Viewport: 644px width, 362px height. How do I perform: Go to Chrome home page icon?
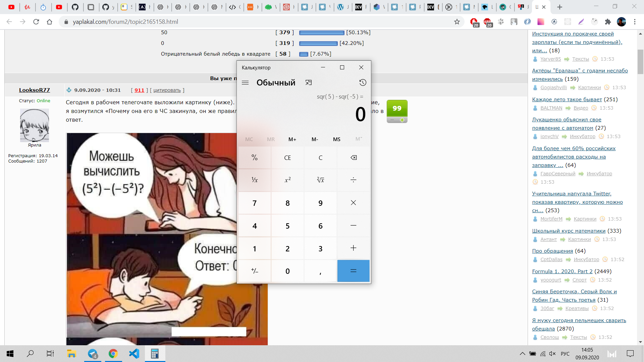point(50,22)
